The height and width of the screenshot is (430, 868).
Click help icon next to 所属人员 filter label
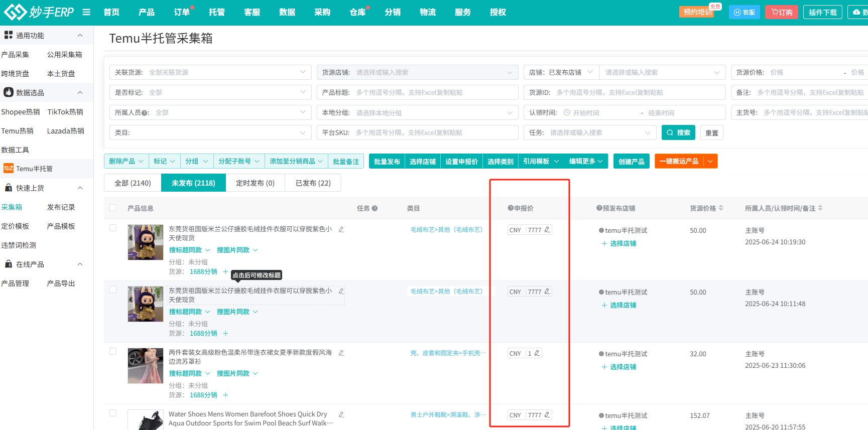click(x=145, y=113)
